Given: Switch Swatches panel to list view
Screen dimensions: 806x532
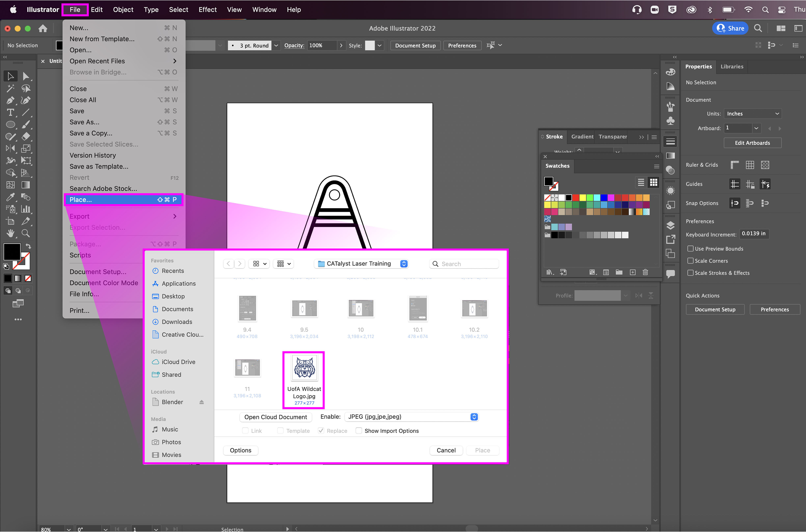Looking at the screenshot, I should click(641, 183).
